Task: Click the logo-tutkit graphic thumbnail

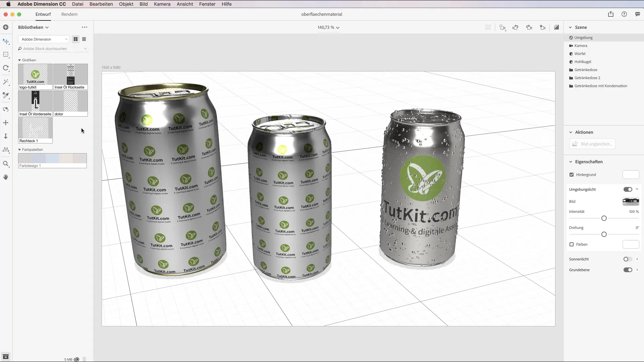Action: 35,77
